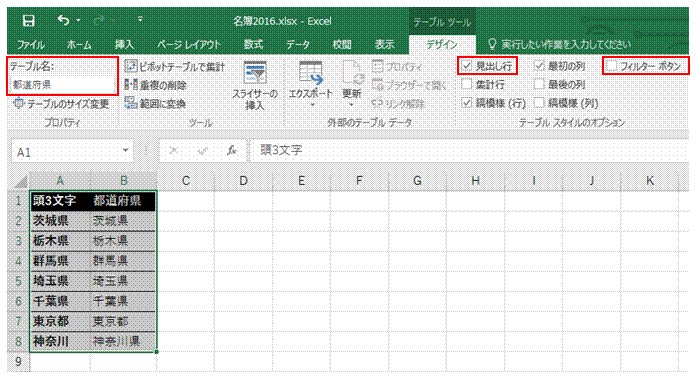Click the formula bar enter checkmark icon

point(203,151)
